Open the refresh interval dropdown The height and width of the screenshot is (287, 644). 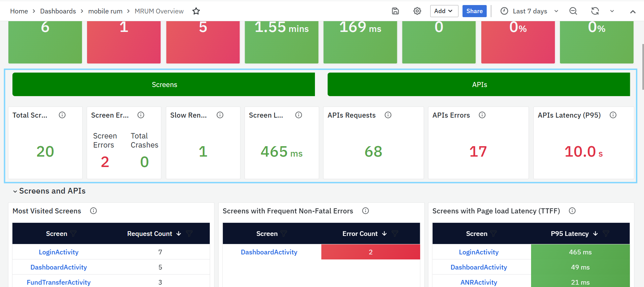pyautogui.click(x=612, y=11)
